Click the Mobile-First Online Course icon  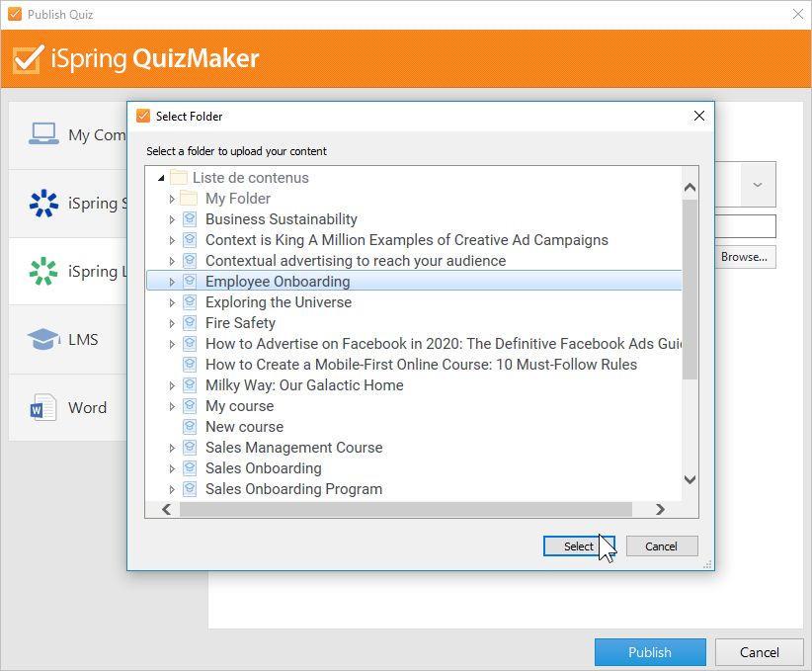point(190,365)
